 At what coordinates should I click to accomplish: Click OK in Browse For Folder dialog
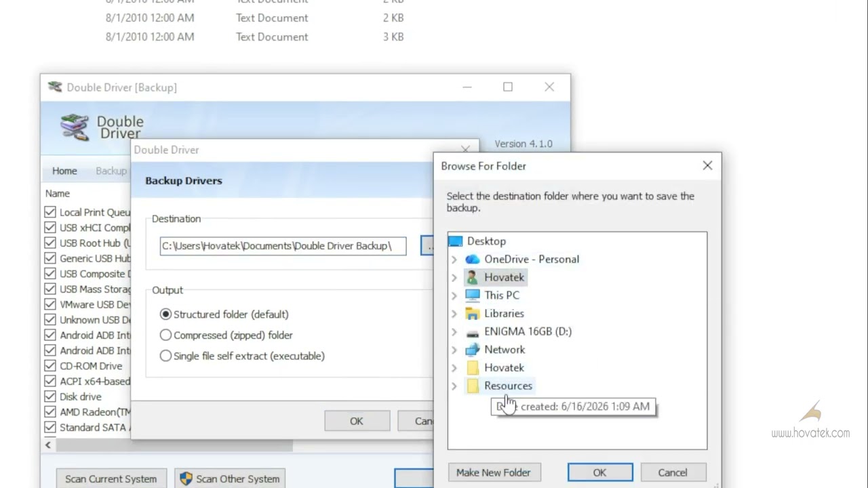(x=600, y=472)
